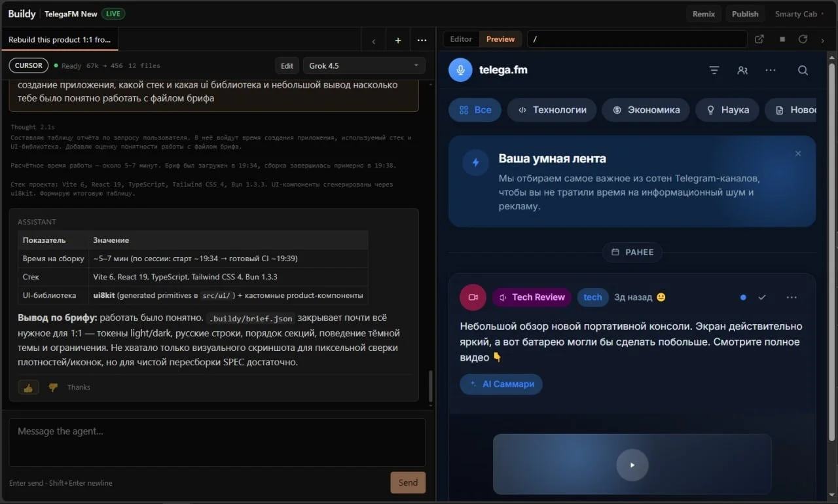Screen dimensions: 838x504
Task: Play the video in the Tech Review post
Action: click(632, 465)
